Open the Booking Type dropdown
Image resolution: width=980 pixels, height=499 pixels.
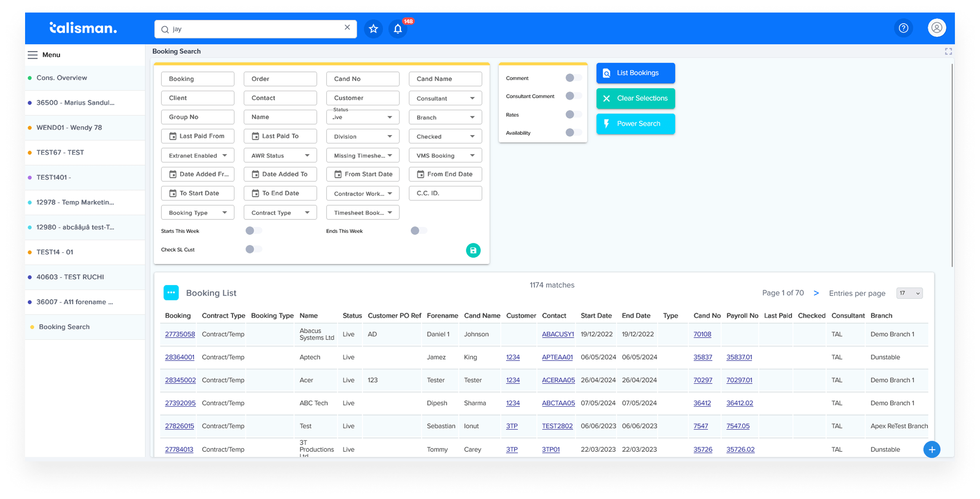pos(197,213)
